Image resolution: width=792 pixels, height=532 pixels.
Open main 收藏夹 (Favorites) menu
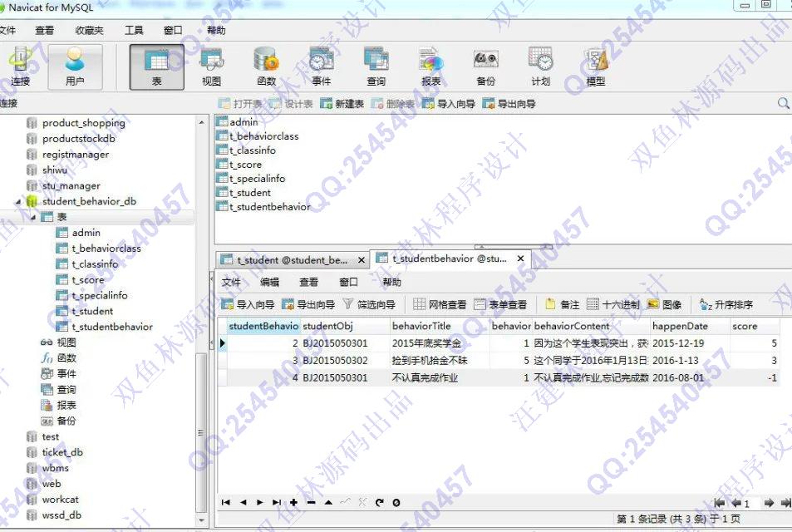coord(89,30)
